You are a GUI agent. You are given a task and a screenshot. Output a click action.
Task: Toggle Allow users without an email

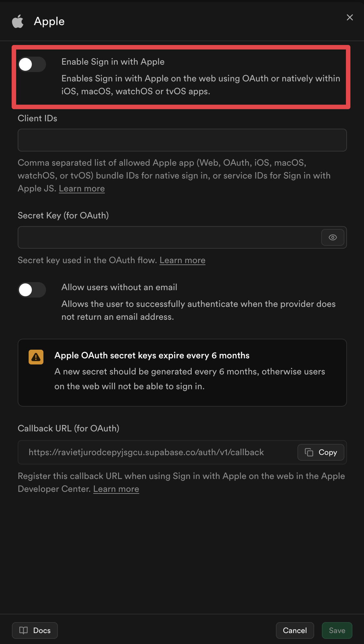pyautogui.click(x=32, y=290)
